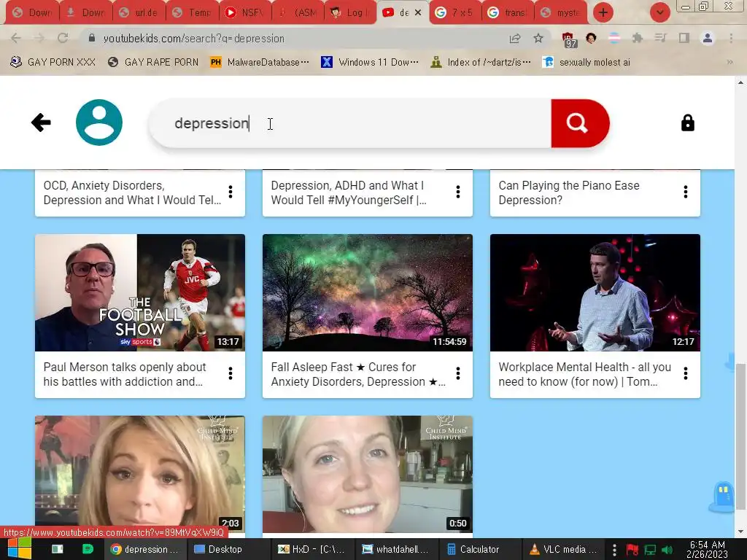The width and height of the screenshot is (747, 560).
Task: Open the teal profile avatar
Action: click(99, 122)
